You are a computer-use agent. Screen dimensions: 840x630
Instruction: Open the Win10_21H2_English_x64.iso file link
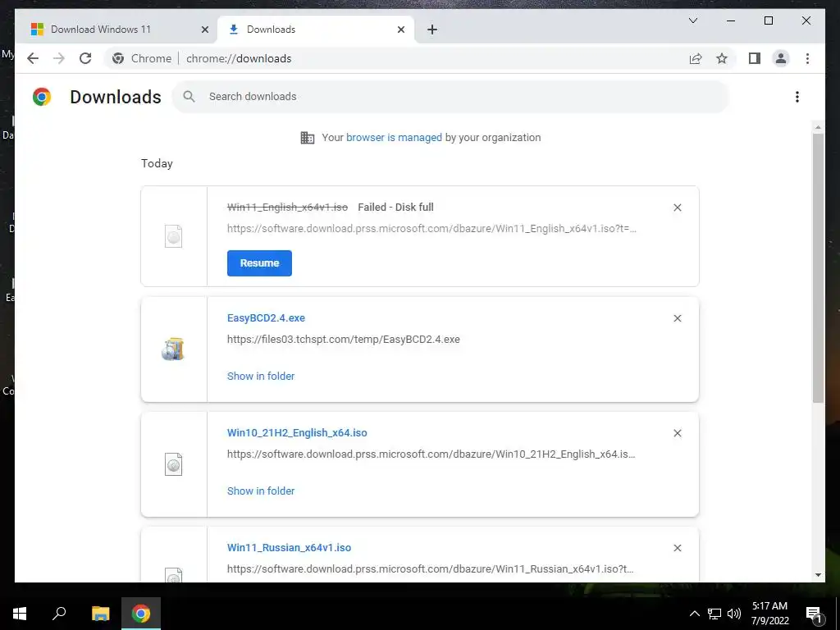pos(297,433)
